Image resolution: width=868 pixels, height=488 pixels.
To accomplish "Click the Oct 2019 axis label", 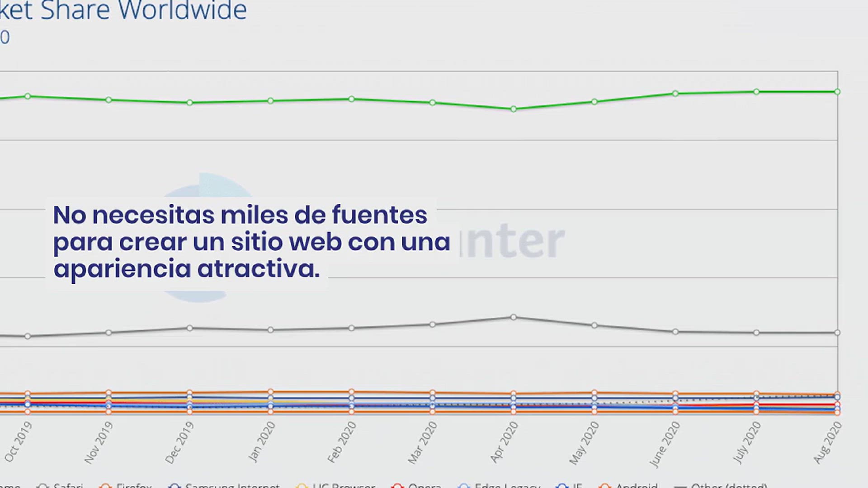I will (x=18, y=441).
